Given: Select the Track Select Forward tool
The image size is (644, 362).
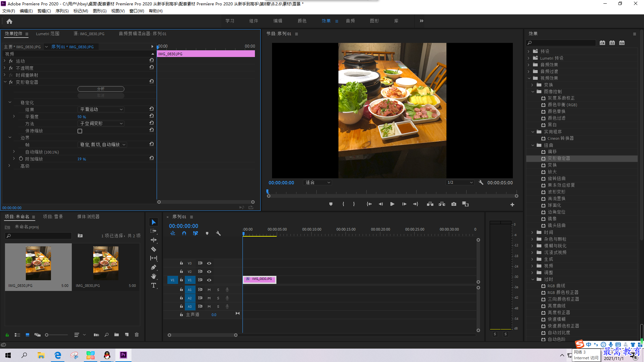Looking at the screenshot, I should 154,231.
